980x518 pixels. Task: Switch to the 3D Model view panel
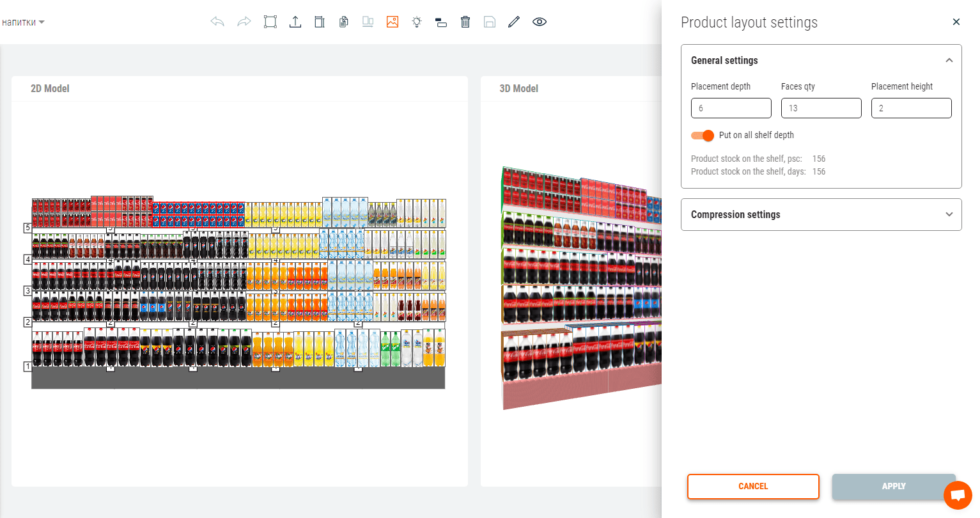(x=518, y=88)
